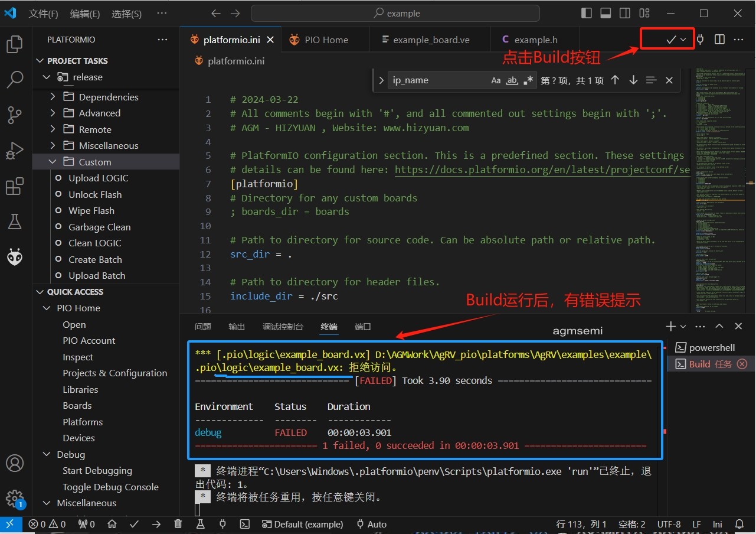Switch to the example.h tab
Image resolution: width=756 pixels, height=534 pixels.
535,40
